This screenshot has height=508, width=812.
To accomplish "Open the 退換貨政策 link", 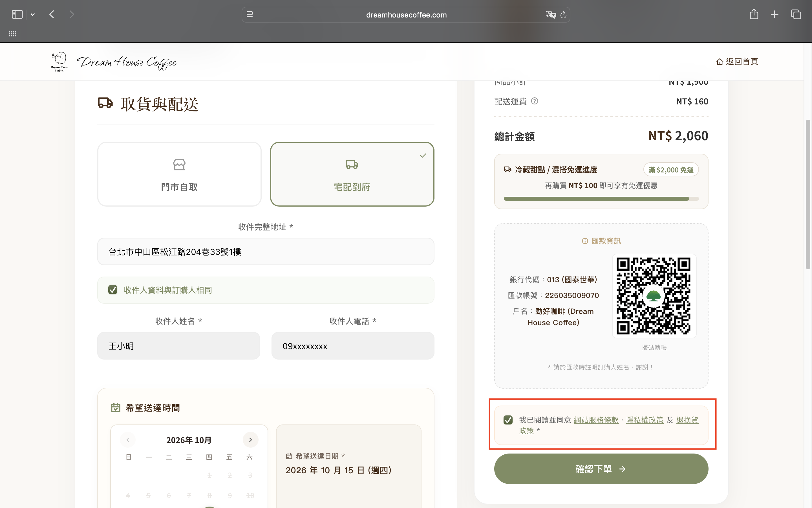I will 687,420.
